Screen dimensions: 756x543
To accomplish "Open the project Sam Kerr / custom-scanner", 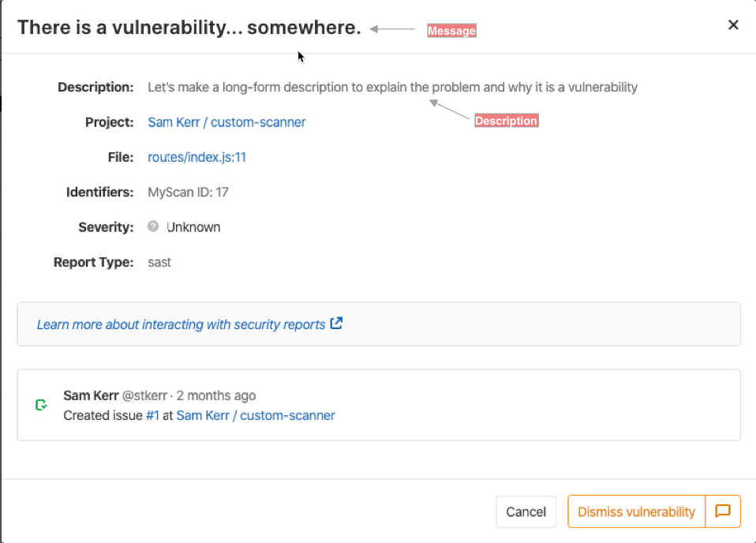I will click(x=226, y=122).
